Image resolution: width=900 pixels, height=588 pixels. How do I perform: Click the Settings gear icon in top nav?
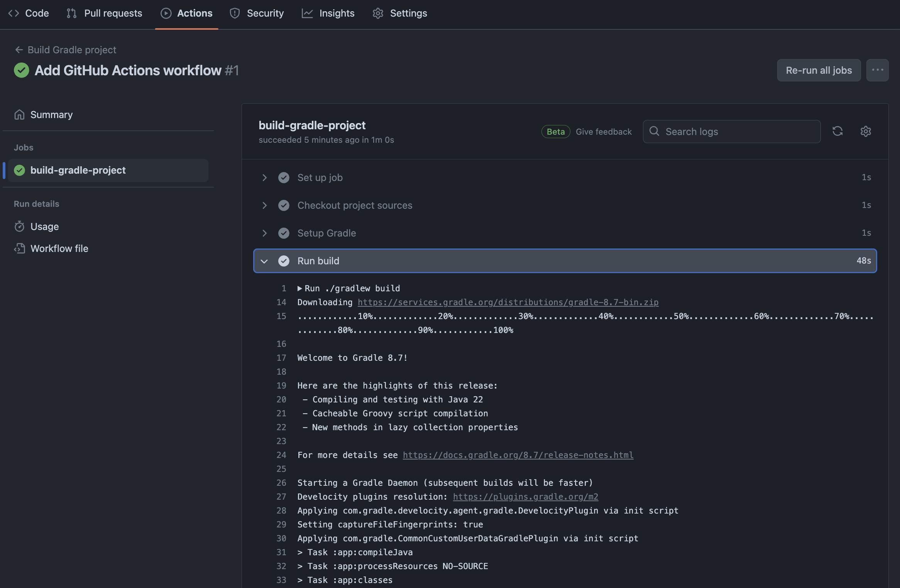(378, 13)
